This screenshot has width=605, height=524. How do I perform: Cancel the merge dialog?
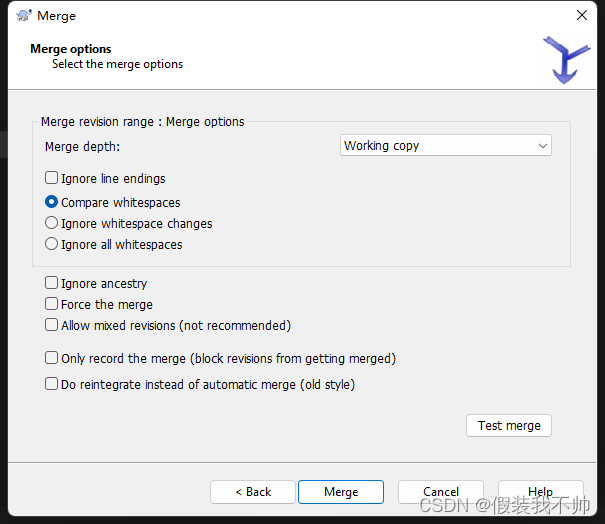(441, 492)
